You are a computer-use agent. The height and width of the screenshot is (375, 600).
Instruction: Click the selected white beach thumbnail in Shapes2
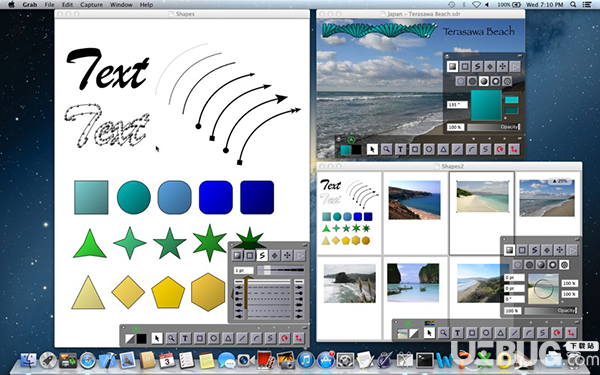click(483, 196)
